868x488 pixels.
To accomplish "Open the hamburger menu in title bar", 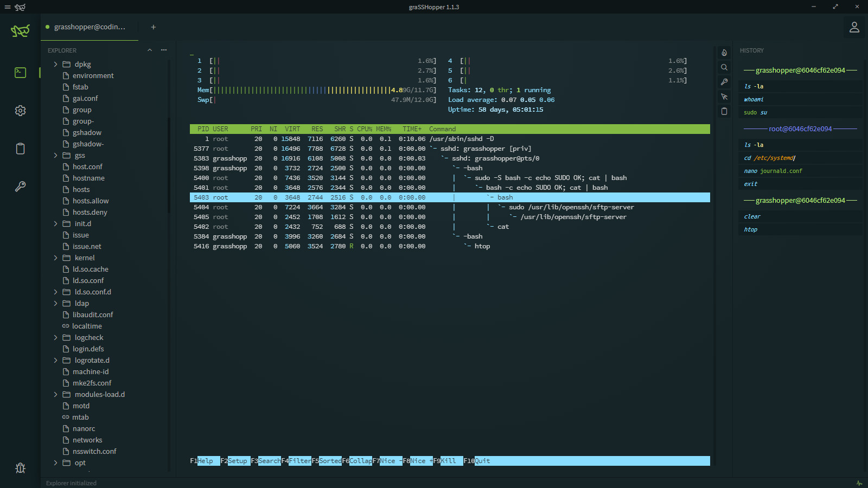I will (8, 7).
